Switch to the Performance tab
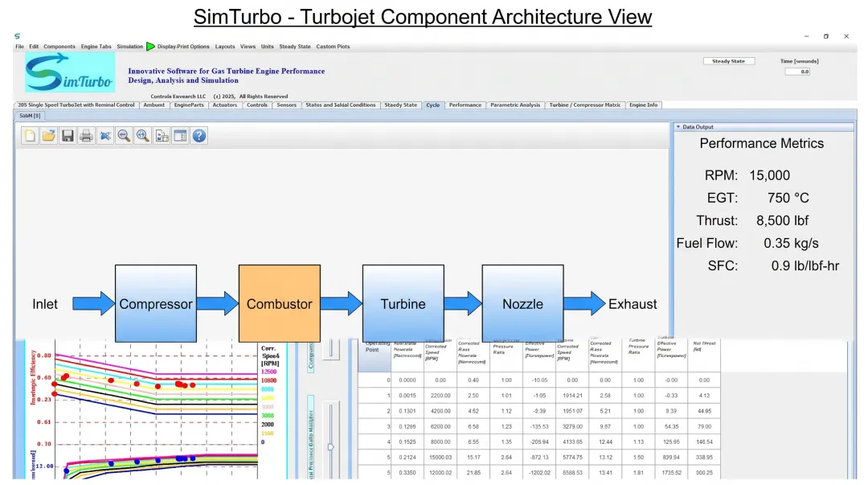868x485 pixels. (465, 105)
